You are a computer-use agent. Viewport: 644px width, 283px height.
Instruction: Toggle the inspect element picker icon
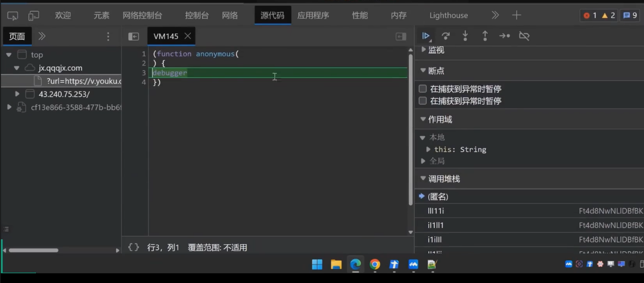[13, 16]
